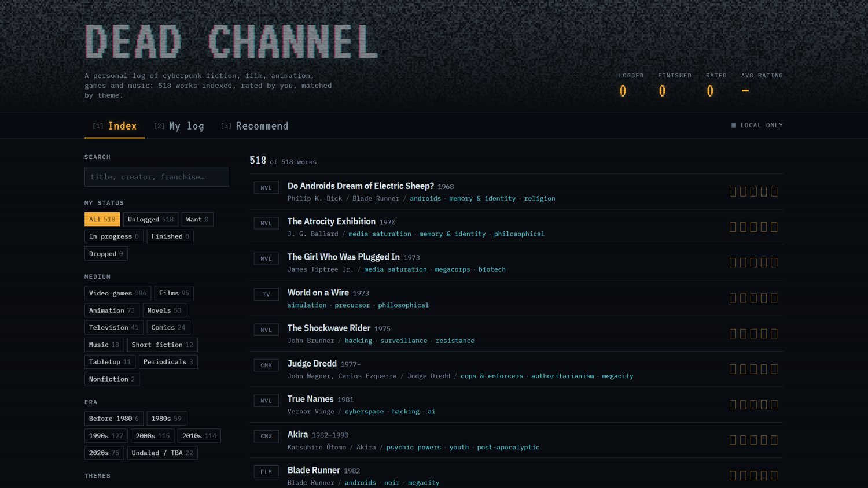This screenshot has width=868, height=488.
Task: Click the surveillance theme tag
Action: pyautogui.click(x=404, y=341)
